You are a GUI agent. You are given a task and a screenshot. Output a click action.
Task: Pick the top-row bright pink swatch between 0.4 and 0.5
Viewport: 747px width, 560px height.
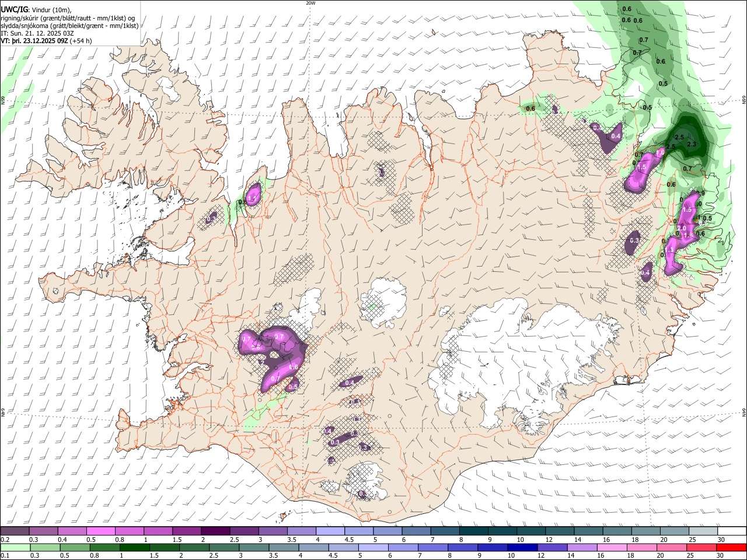72,531
